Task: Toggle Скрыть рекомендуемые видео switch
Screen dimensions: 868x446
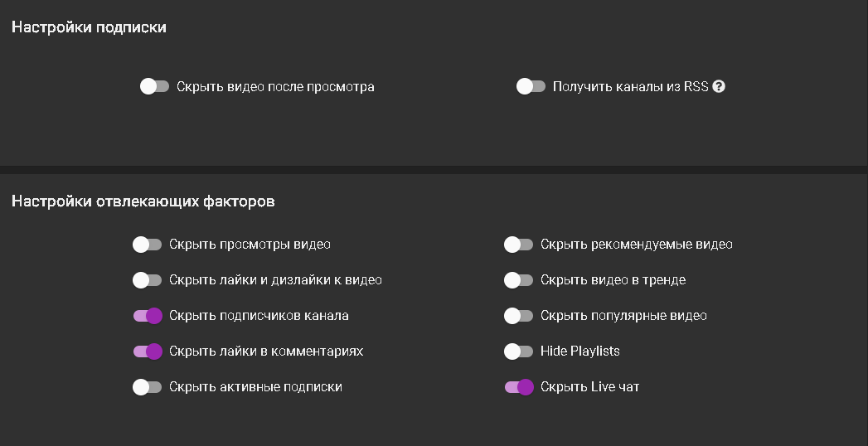Action: 518,245
